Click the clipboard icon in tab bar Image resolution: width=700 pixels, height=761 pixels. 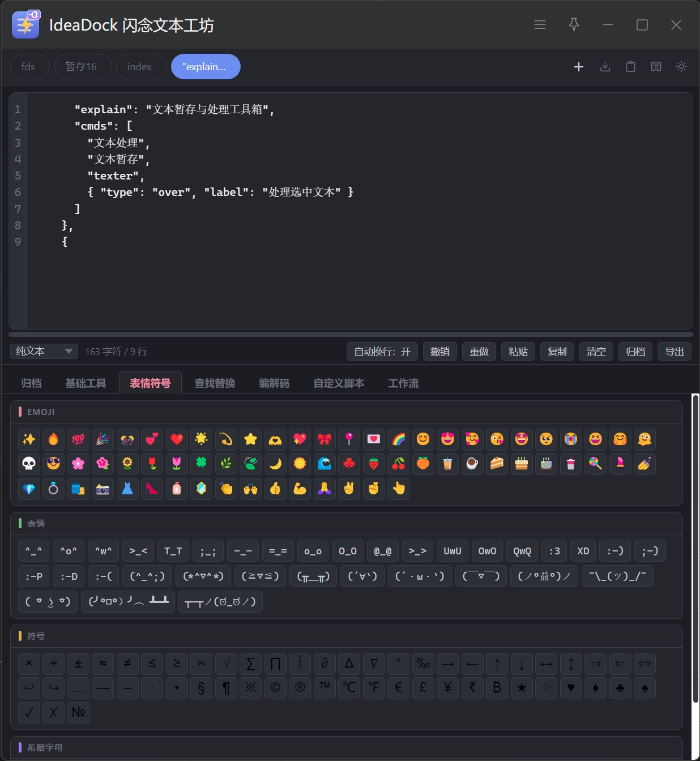pos(630,67)
